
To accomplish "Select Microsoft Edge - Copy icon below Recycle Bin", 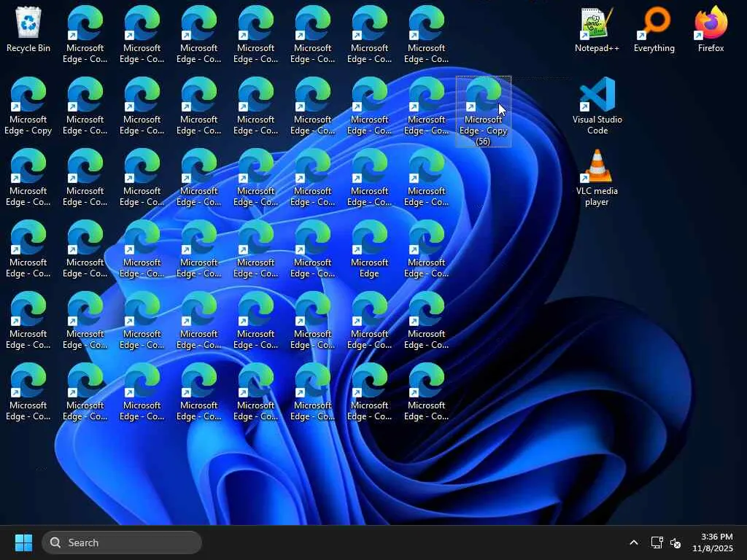I will pyautogui.click(x=28, y=106).
